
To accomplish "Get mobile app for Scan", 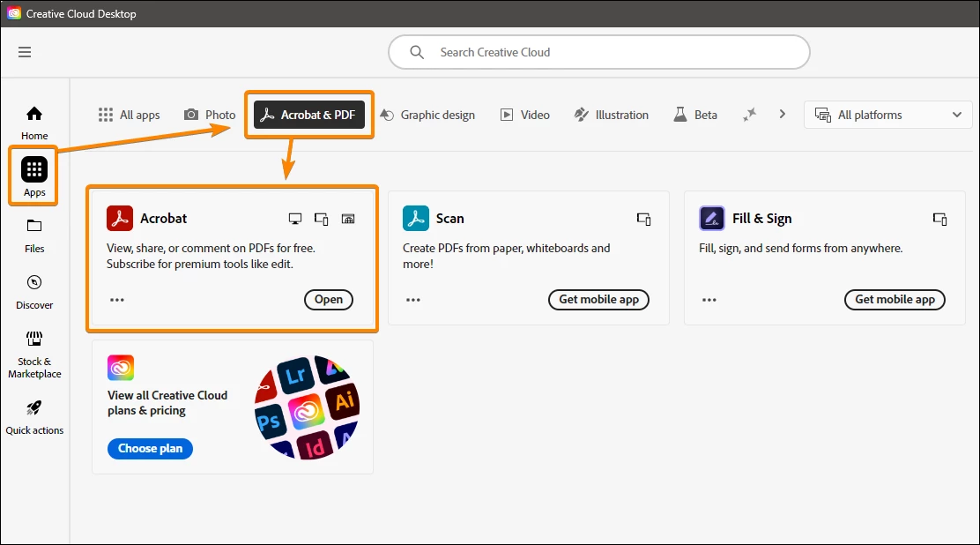I will coord(598,300).
